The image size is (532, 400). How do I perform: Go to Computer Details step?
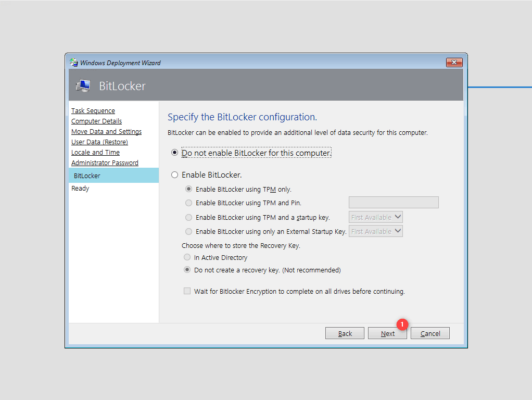96,121
